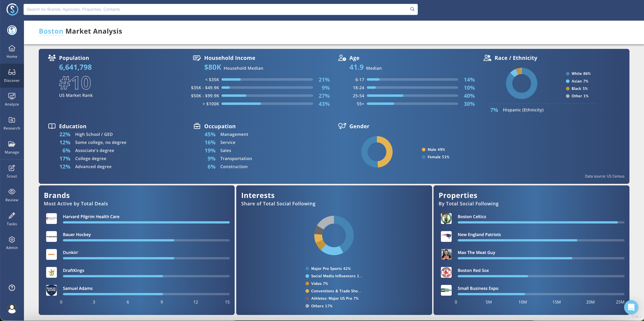Click the Population people icon
This screenshot has height=321, width=644.
tap(52, 58)
